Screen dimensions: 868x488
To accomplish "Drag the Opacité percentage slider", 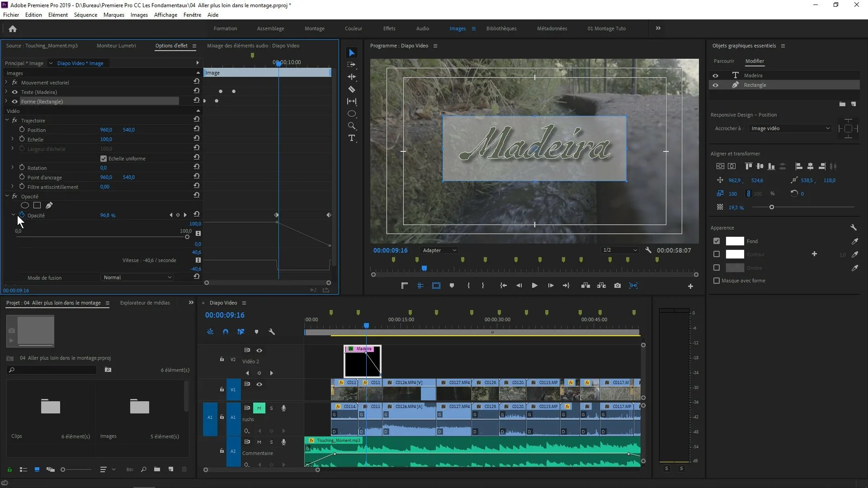I will (x=107, y=215).
